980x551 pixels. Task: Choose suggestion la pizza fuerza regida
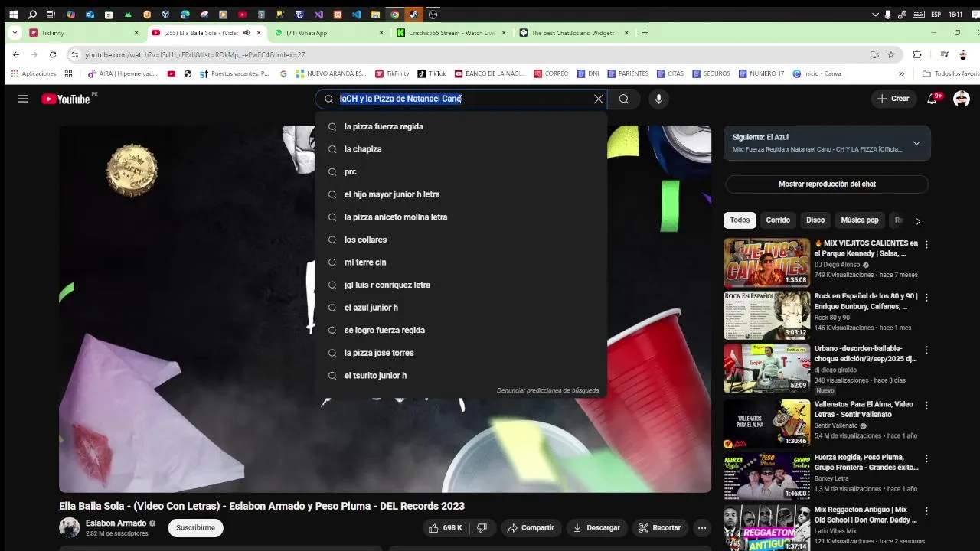pyautogui.click(x=461, y=126)
